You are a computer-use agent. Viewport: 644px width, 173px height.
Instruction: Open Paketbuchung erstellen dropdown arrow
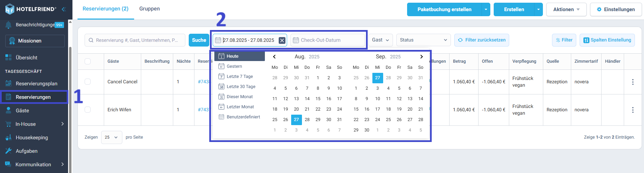486,9
